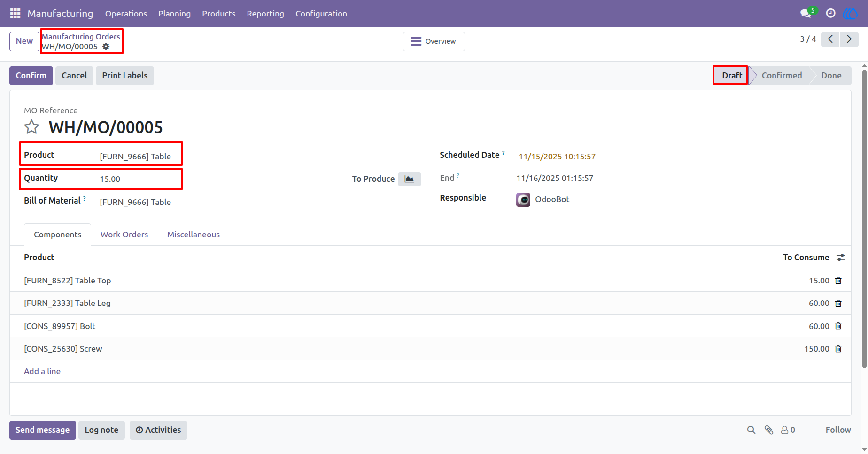
Task: Open the Reporting menu
Action: [x=265, y=14]
